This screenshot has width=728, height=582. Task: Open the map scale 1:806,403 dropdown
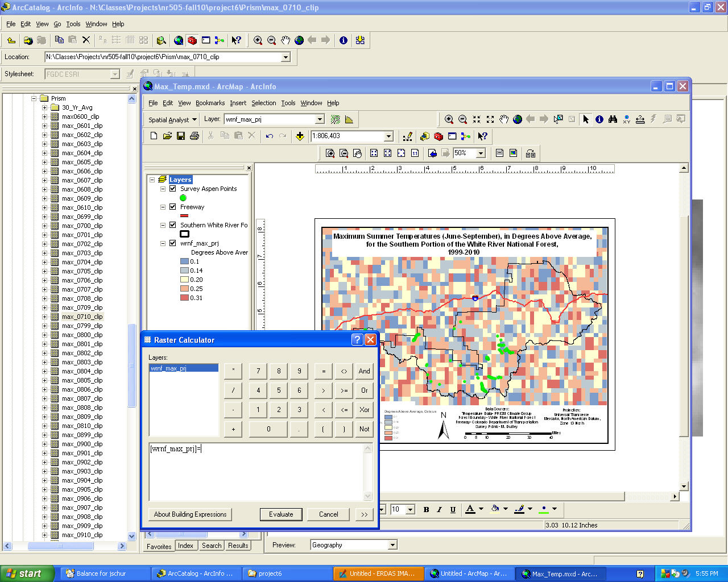coord(389,136)
